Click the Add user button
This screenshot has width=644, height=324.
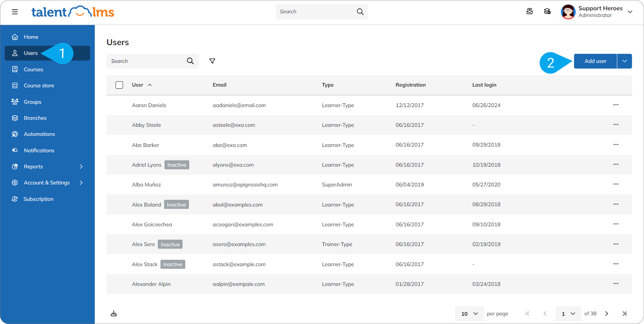pos(595,61)
